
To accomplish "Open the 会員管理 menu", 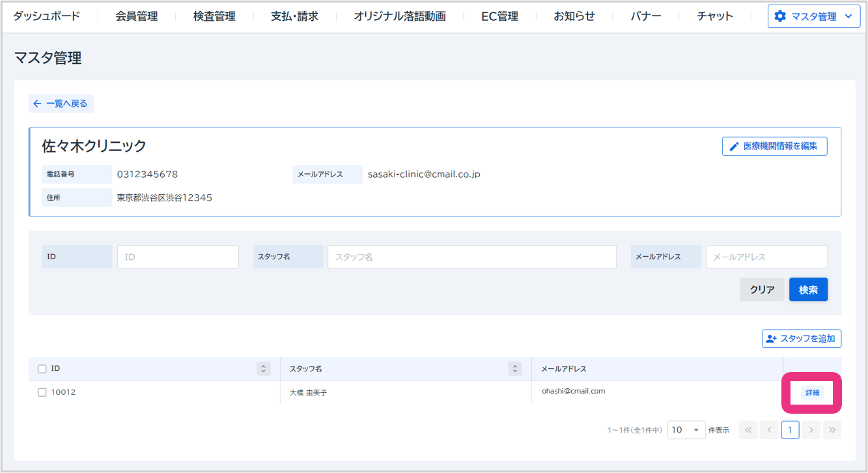I will pos(137,16).
